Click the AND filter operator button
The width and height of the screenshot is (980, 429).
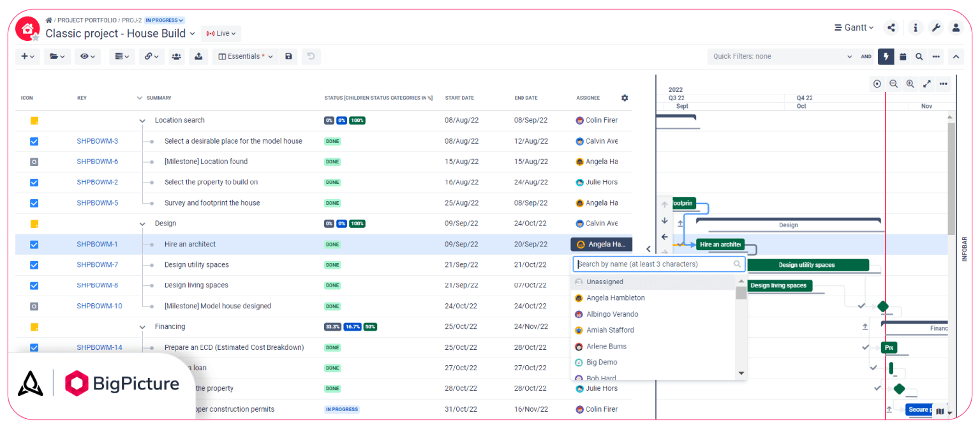coord(866,56)
